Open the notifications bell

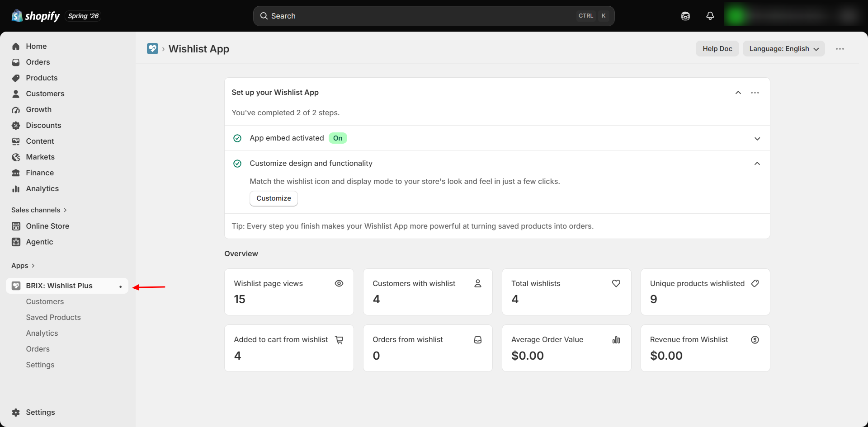[x=710, y=16]
